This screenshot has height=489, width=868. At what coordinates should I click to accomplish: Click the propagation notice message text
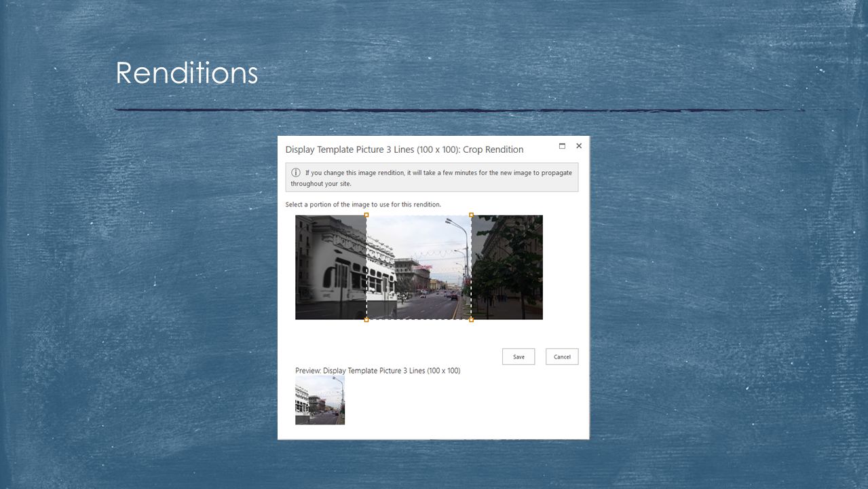432,178
